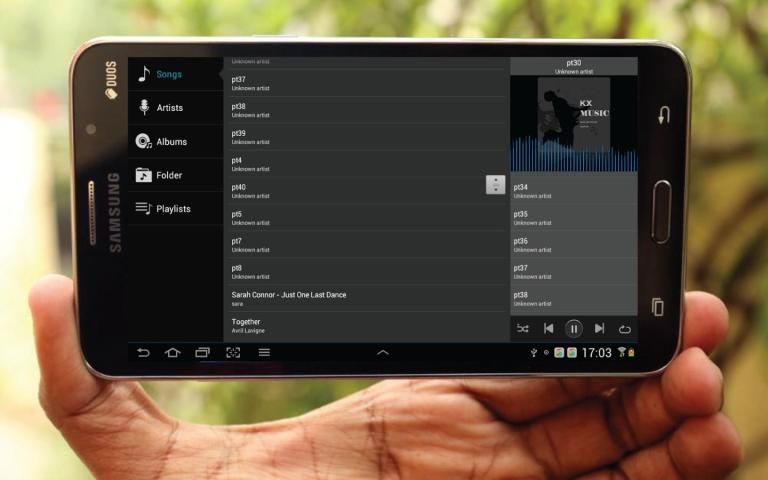Switch to the Artists section
The width and height of the screenshot is (768, 480).
click(170, 108)
